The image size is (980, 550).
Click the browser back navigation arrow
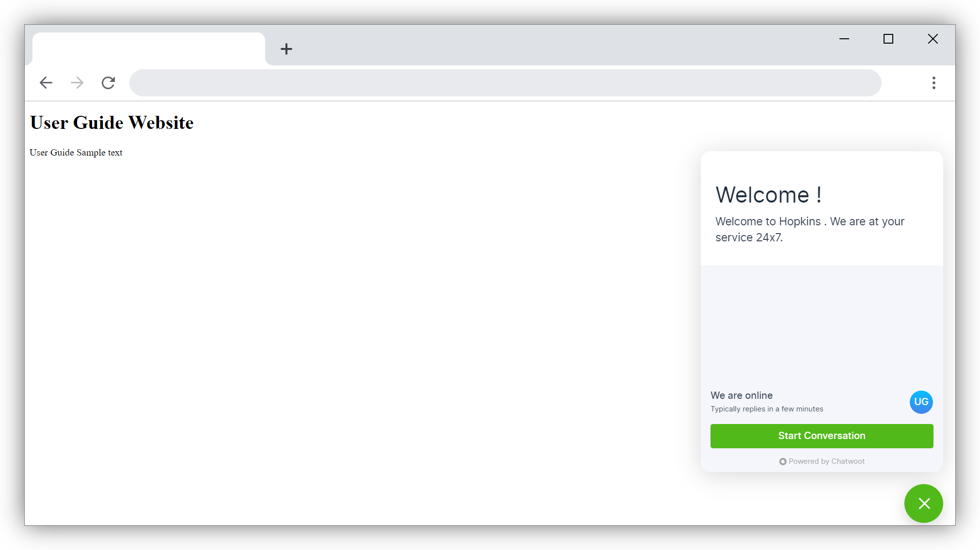[47, 83]
